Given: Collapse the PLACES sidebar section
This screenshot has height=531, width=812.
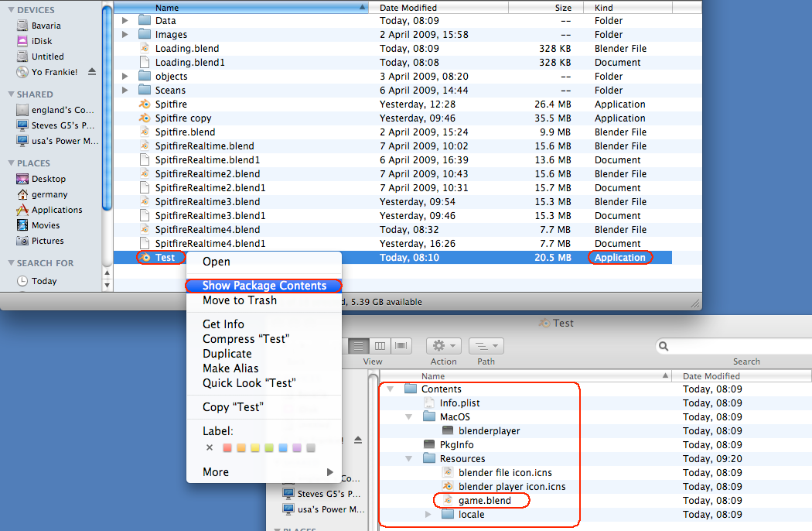Looking at the screenshot, I should pyautogui.click(x=11, y=163).
